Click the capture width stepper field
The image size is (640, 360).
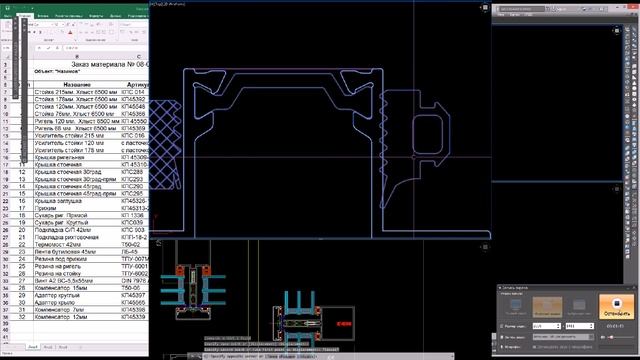coord(547,326)
